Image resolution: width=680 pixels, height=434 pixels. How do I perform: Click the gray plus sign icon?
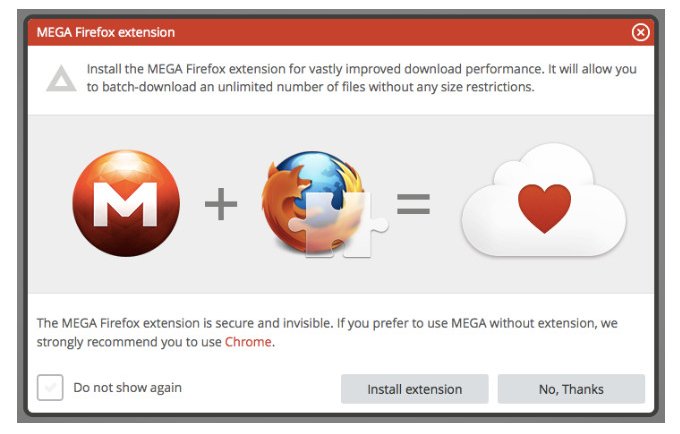[x=221, y=204]
